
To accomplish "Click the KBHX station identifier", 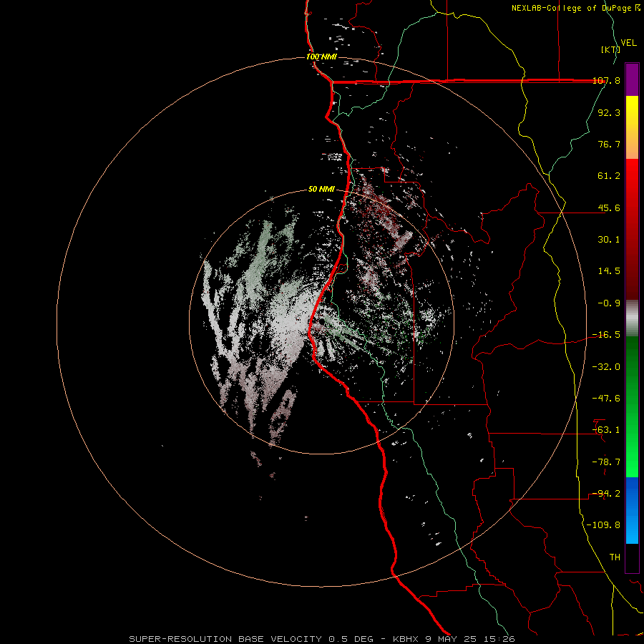I will [406, 639].
